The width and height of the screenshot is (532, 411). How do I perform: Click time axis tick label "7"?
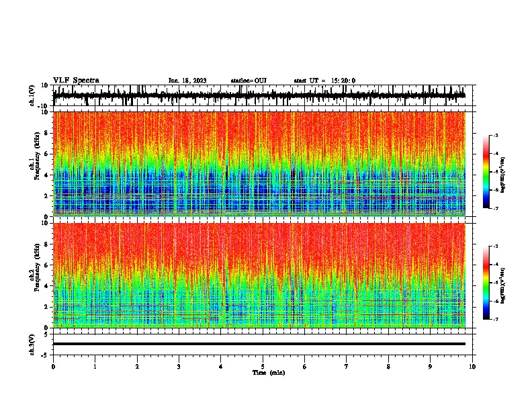click(x=347, y=367)
